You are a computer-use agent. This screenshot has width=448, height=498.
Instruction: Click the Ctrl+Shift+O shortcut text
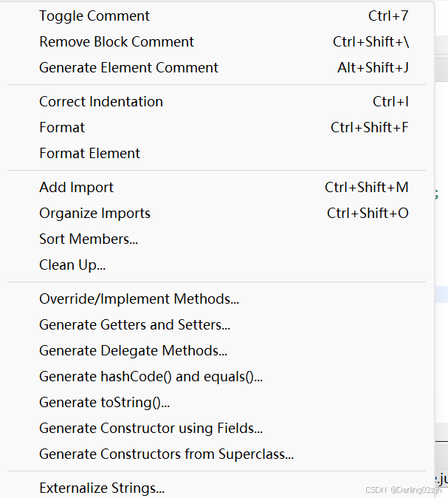click(368, 213)
